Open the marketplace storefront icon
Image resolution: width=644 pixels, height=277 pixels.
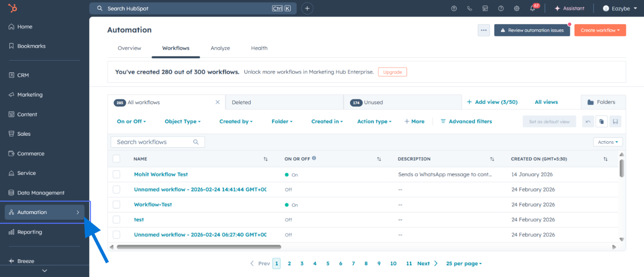(x=485, y=8)
